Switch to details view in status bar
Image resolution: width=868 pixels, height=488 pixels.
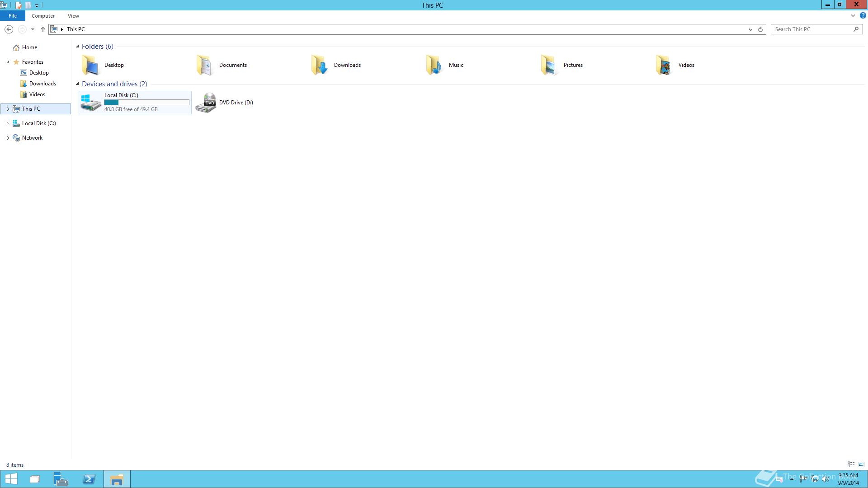(x=851, y=465)
